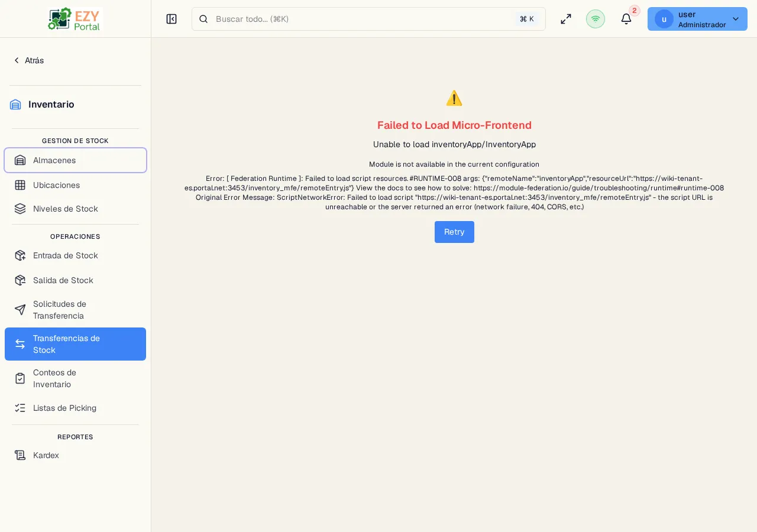Focus the Buscar todo search field
757x532 pixels.
(x=368, y=19)
